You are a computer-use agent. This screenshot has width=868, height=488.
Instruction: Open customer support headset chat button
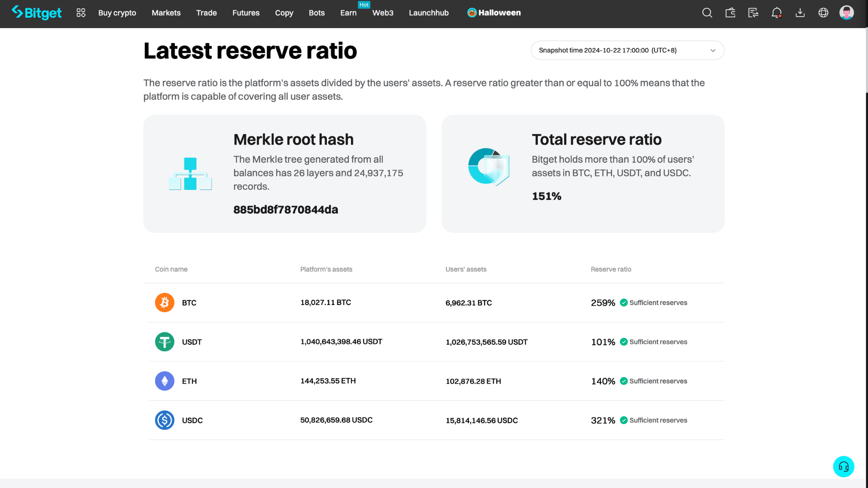tap(843, 466)
